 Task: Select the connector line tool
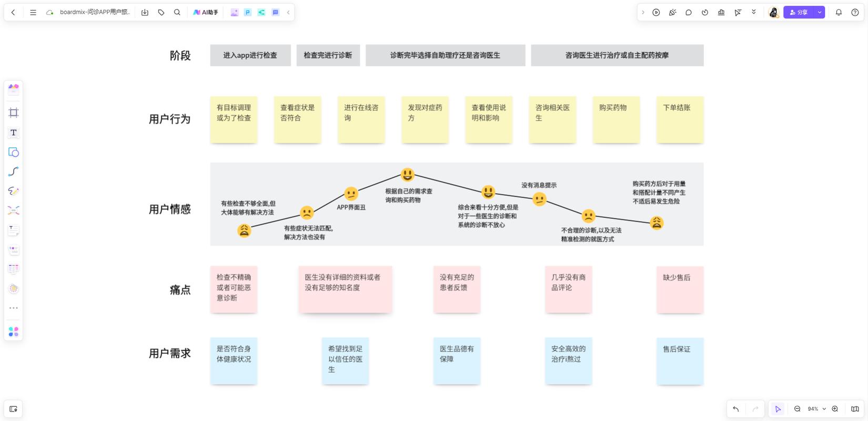coord(14,172)
